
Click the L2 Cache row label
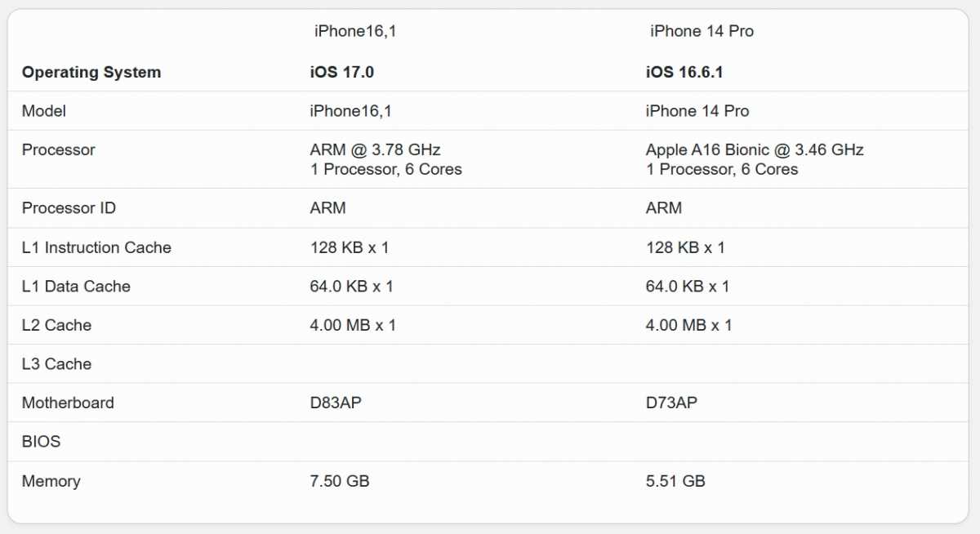[56, 325]
